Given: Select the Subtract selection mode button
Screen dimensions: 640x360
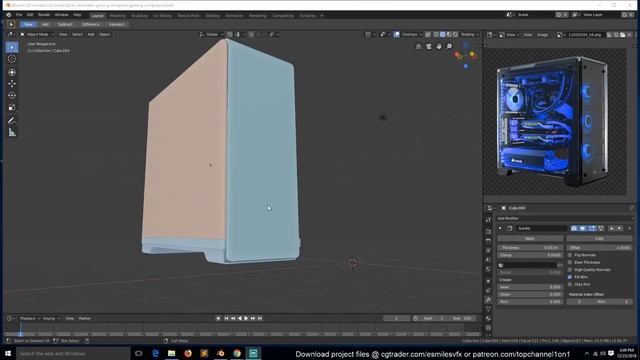Looking at the screenshot, I should tap(65, 24).
